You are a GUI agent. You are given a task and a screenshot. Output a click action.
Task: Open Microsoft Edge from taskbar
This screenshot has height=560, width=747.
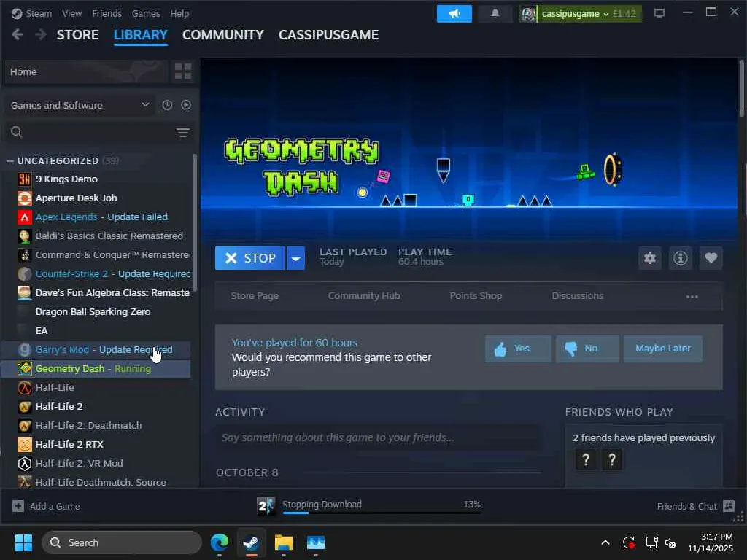coord(220,542)
